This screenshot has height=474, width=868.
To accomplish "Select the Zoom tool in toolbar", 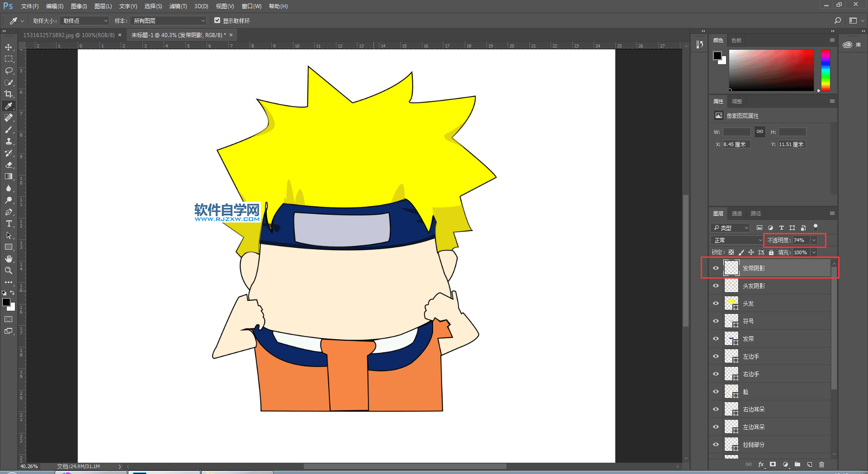I will (9, 270).
